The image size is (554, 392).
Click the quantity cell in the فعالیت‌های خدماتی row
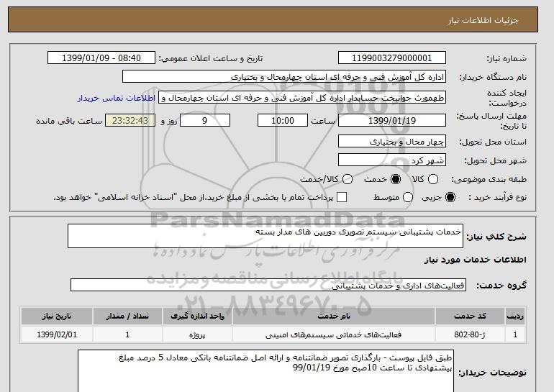(x=127, y=334)
